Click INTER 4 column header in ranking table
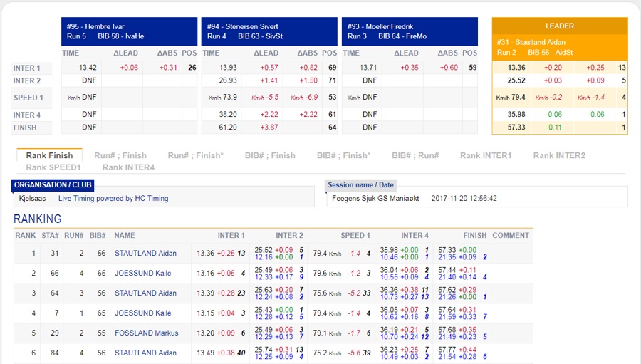Screen dimensions: 641x364 pyautogui.click(x=415, y=236)
